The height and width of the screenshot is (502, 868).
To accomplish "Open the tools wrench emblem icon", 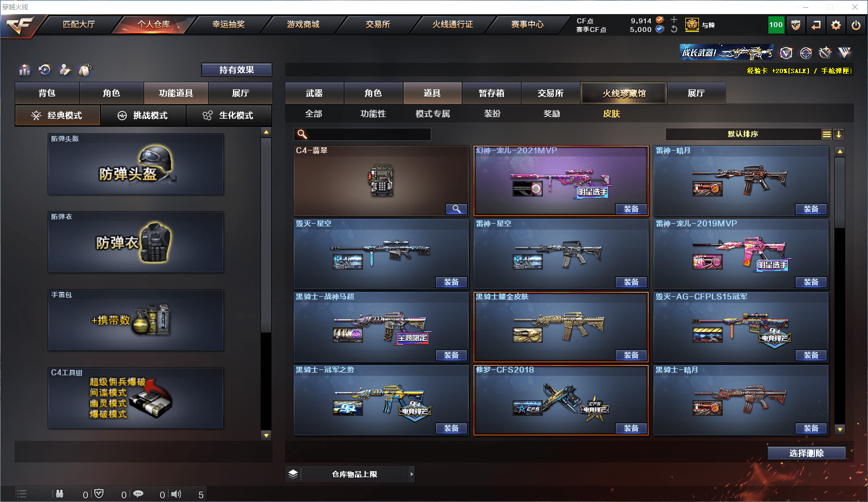I will 825,53.
